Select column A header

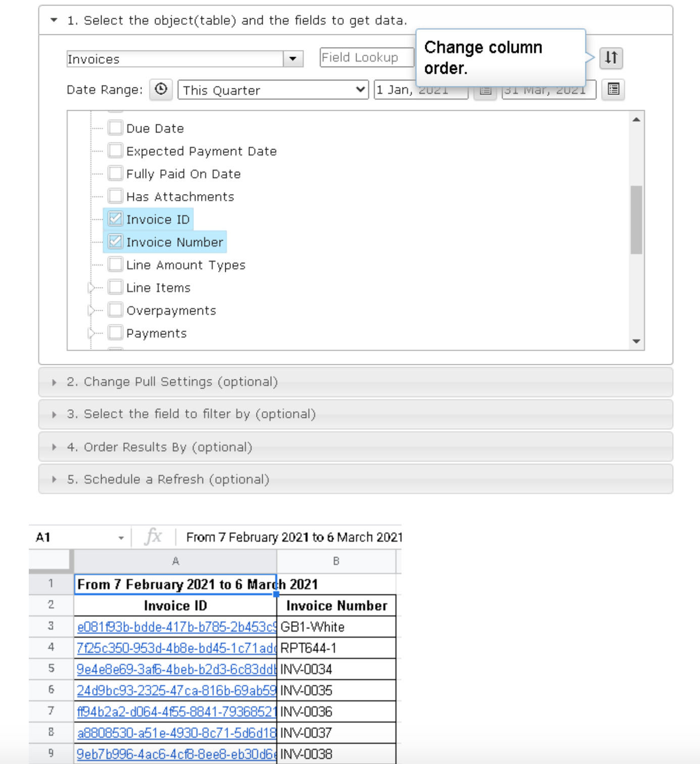point(175,561)
